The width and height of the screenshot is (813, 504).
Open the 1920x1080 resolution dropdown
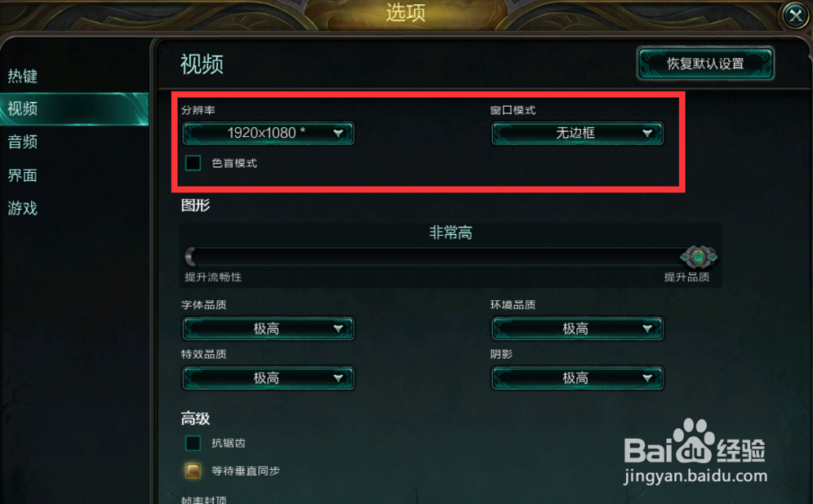pyautogui.click(x=268, y=134)
